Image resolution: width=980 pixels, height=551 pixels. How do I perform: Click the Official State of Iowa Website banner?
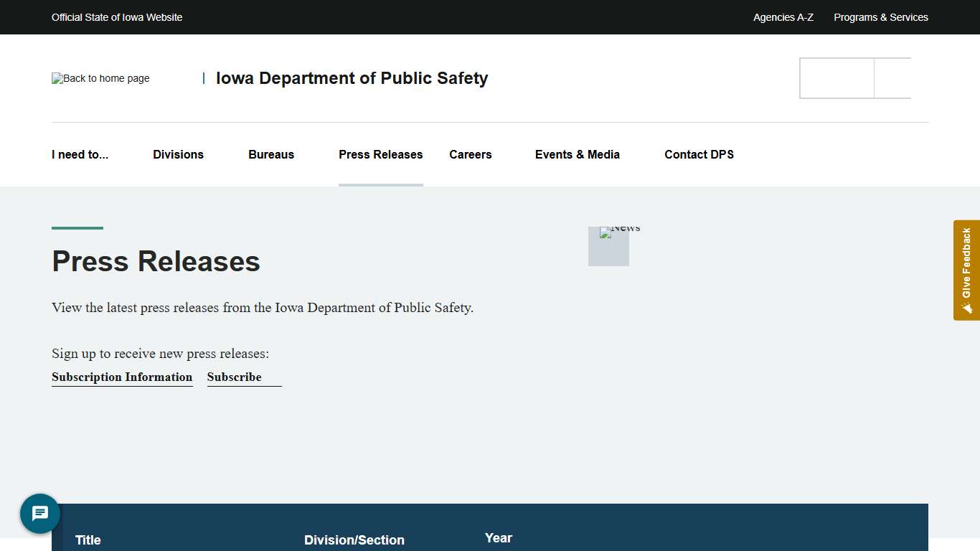(117, 17)
